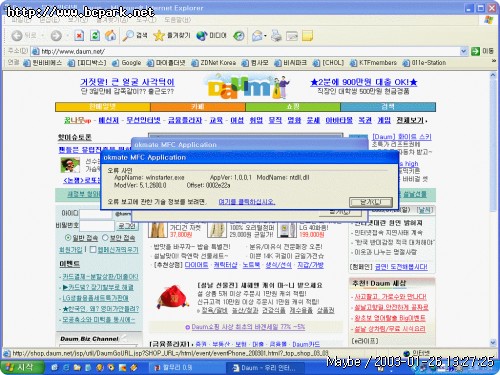500x375 pixels.
Task: Open the 도움말(H) menu
Action: point(178,20)
